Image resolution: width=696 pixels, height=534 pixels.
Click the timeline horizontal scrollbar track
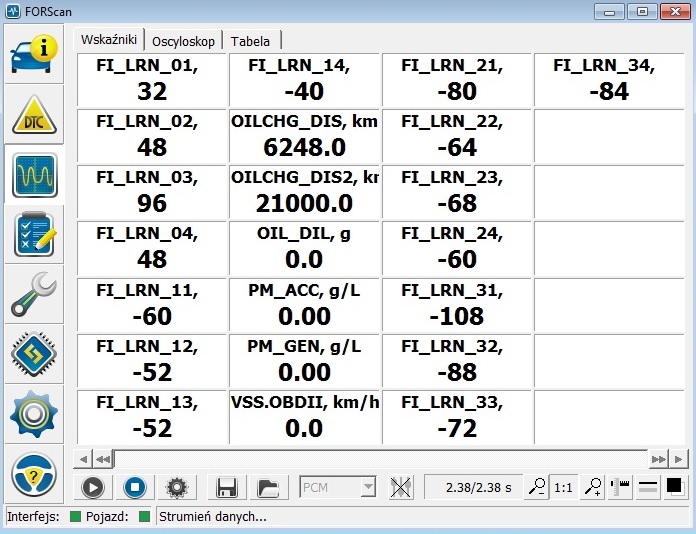coord(380,458)
